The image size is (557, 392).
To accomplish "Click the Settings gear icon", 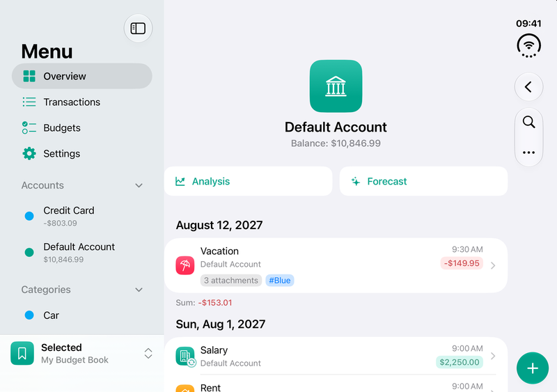I will [x=29, y=154].
